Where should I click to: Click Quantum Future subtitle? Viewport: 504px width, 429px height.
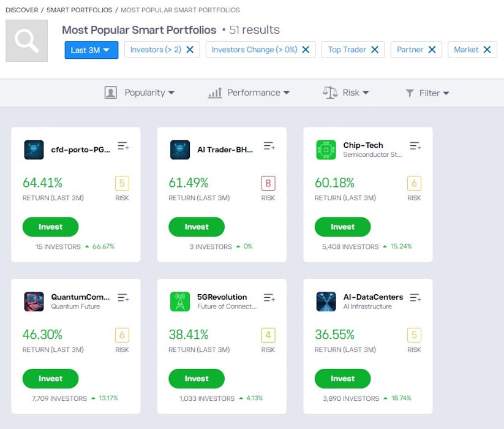click(x=75, y=306)
